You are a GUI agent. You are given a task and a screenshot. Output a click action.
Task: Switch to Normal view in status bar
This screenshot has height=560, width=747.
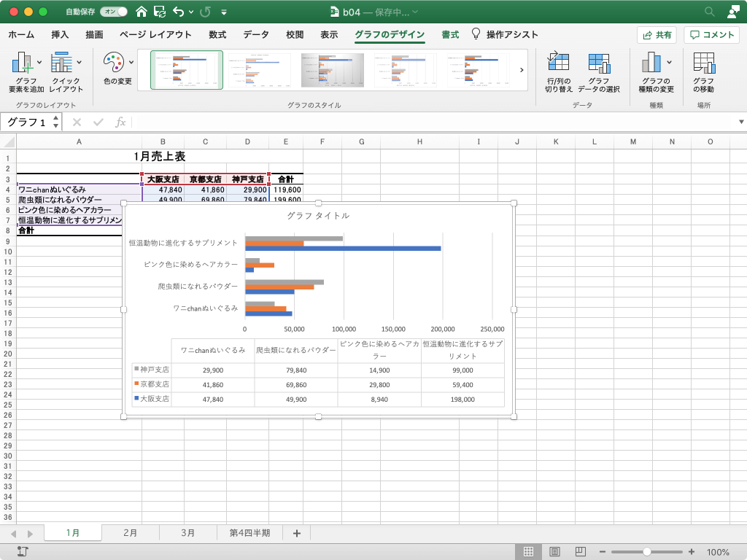point(528,551)
